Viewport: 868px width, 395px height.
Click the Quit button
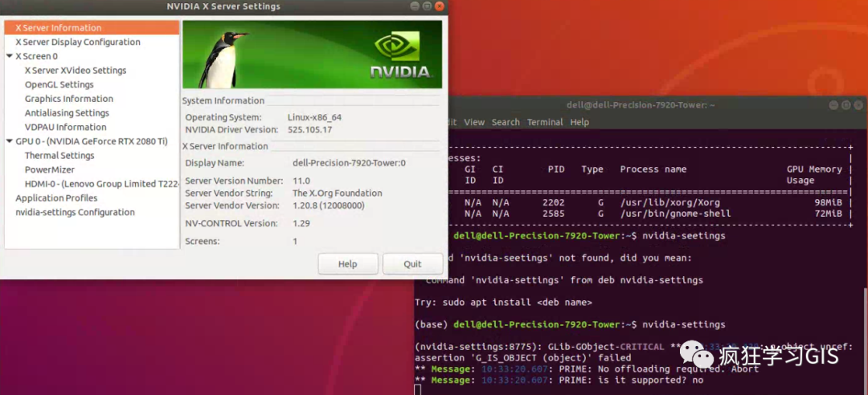pyautogui.click(x=412, y=264)
